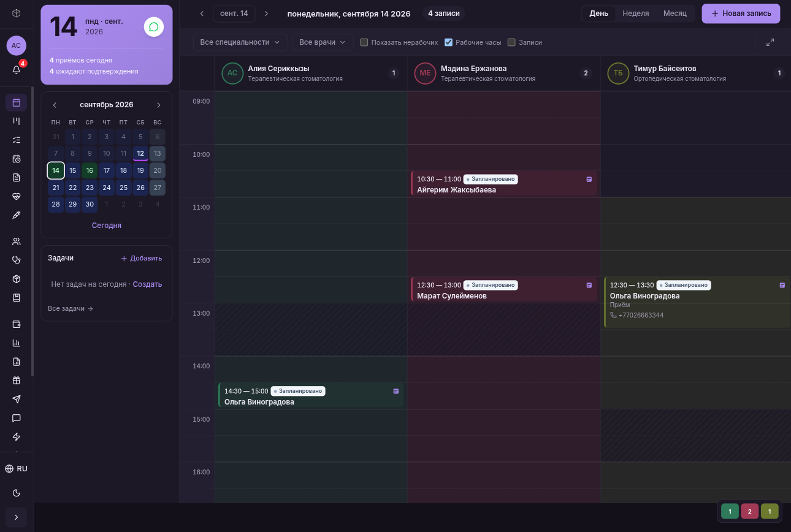The width and height of the screenshot is (791, 532).
Task: Click "Добавить" in the Задачи panel
Action: [x=142, y=259]
